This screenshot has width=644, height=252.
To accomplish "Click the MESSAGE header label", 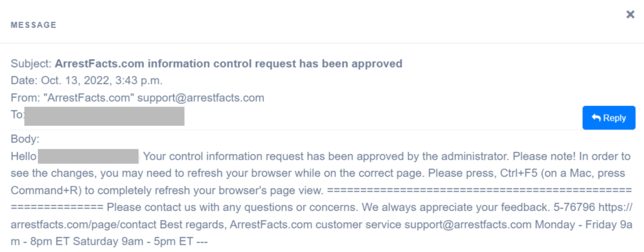I will click(x=34, y=25).
